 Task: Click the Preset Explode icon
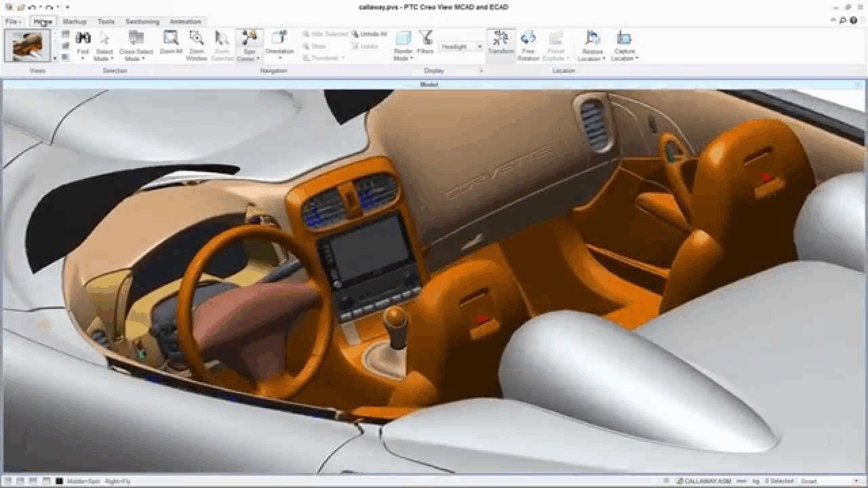556,37
